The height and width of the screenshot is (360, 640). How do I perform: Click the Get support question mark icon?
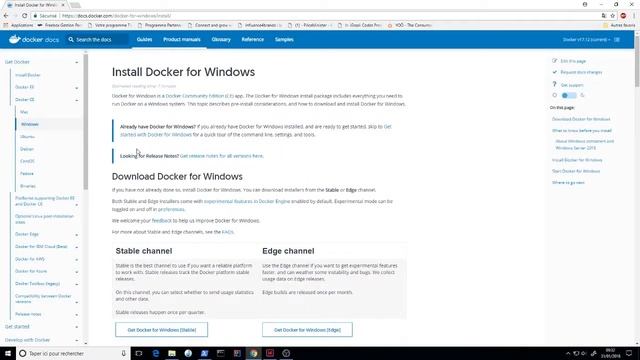tap(554, 84)
